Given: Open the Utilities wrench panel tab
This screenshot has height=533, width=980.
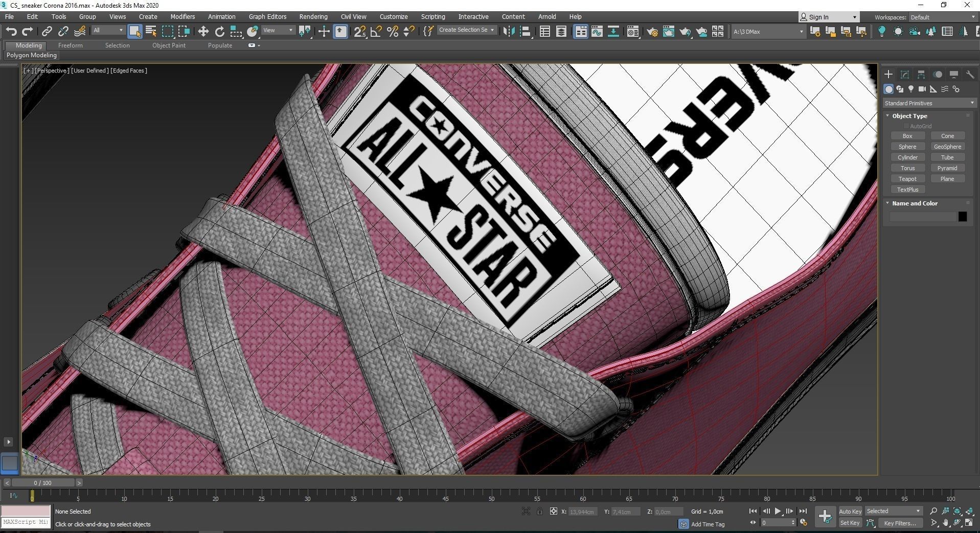Looking at the screenshot, I should click(970, 75).
